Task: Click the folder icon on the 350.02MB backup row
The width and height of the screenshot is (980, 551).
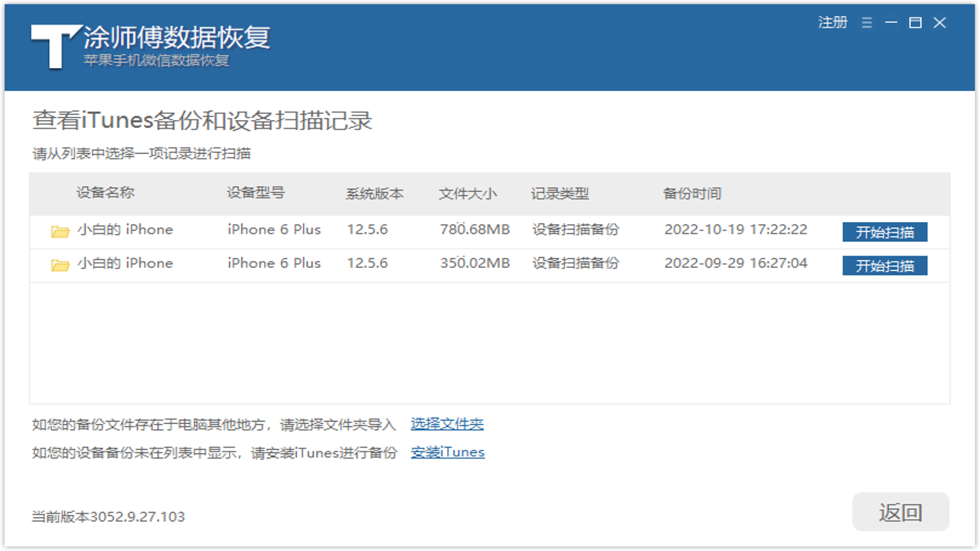Action: click(60, 263)
